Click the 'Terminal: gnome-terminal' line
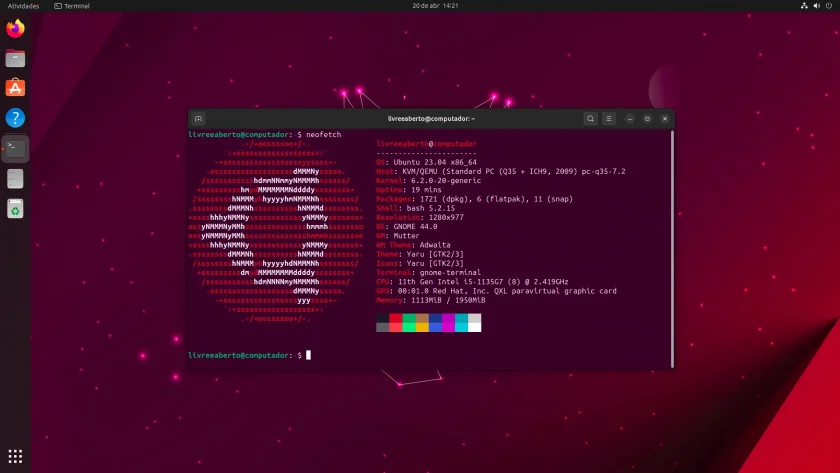The width and height of the screenshot is (840, 473). (429, 273)
